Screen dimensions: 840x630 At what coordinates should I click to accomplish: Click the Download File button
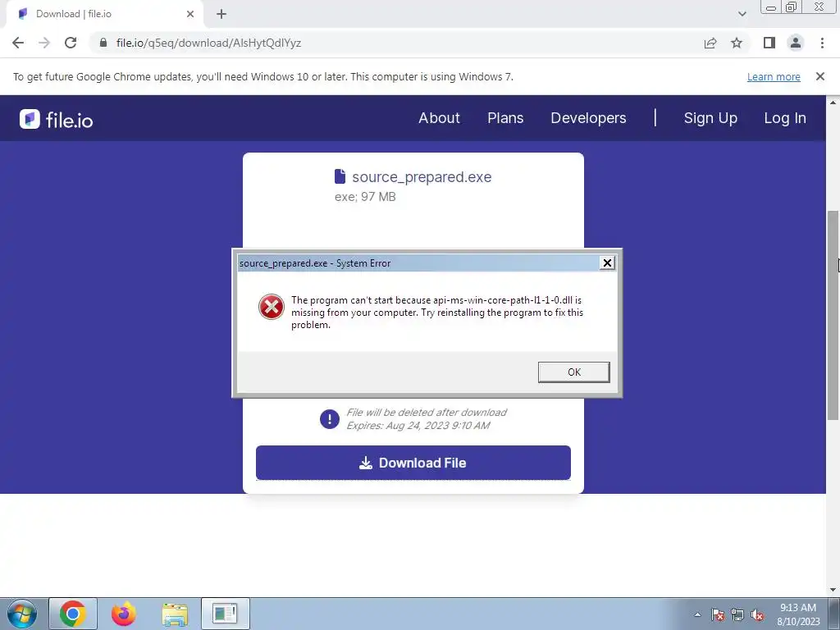[x=413, y=463]
